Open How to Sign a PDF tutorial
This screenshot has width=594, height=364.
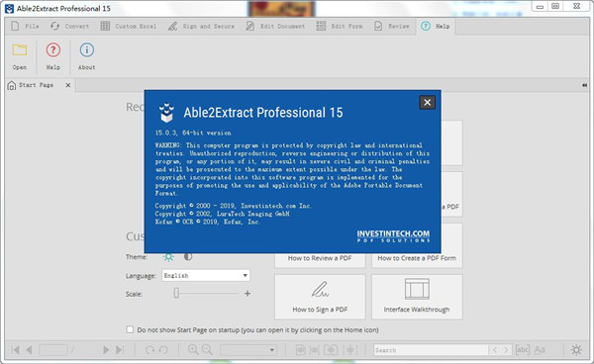click(320, 297)
